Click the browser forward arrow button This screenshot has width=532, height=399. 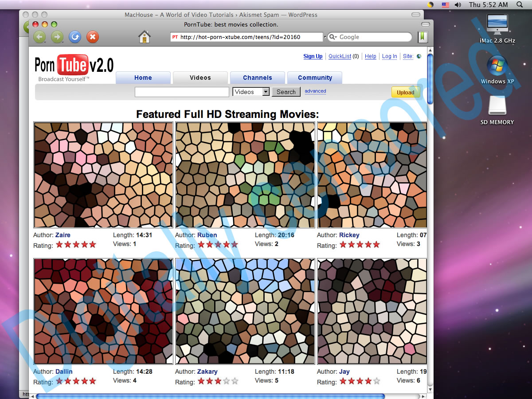[x=57, y=37]
